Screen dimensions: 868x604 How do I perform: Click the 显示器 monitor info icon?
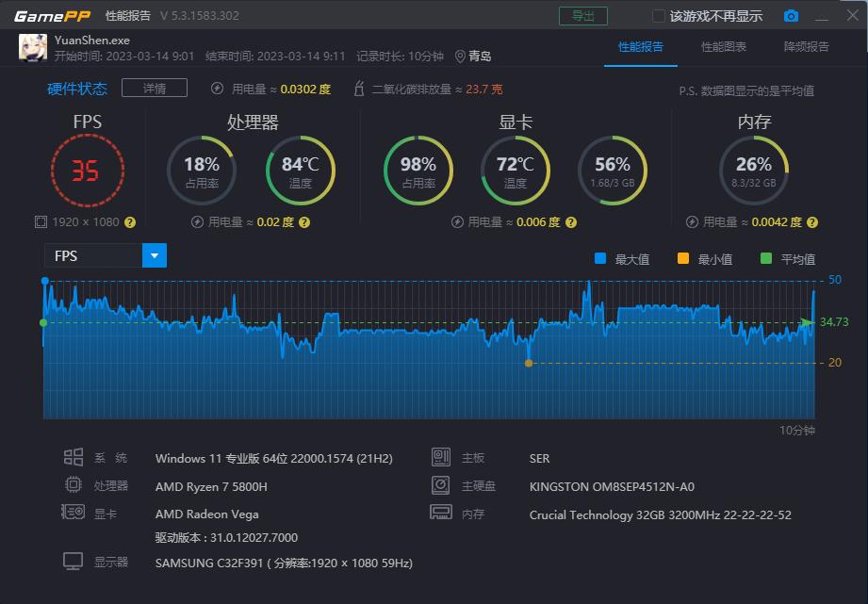pos(73,561)
